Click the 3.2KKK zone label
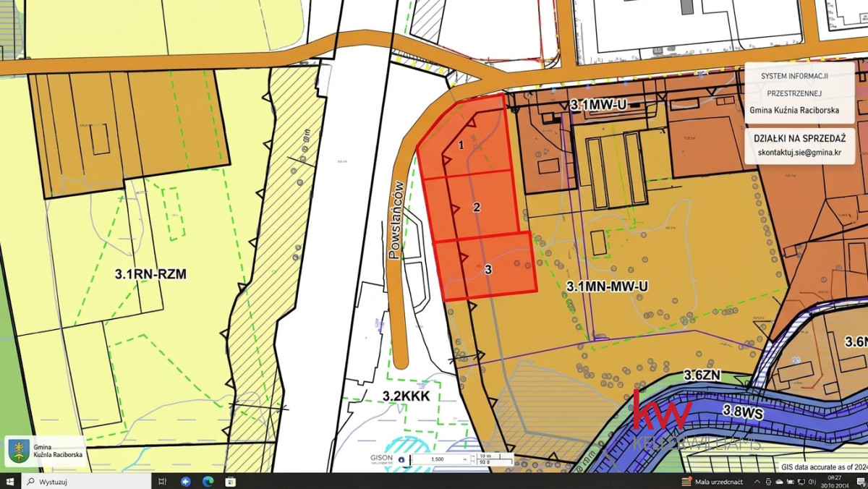Image resolution: width=868 pixels, height=489 pixels. (x=407, y=397)
